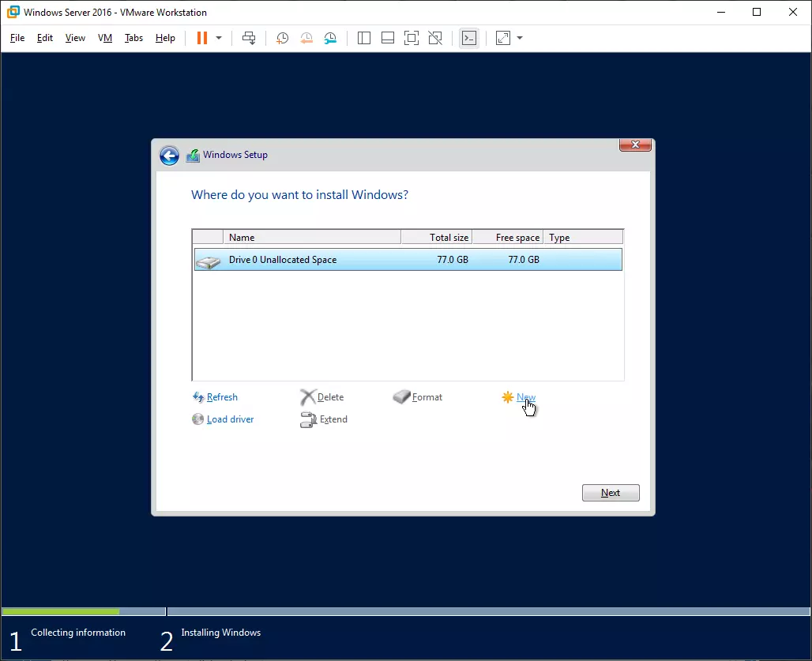Click the New partition link
812x661 pixels.
[526, 397]
